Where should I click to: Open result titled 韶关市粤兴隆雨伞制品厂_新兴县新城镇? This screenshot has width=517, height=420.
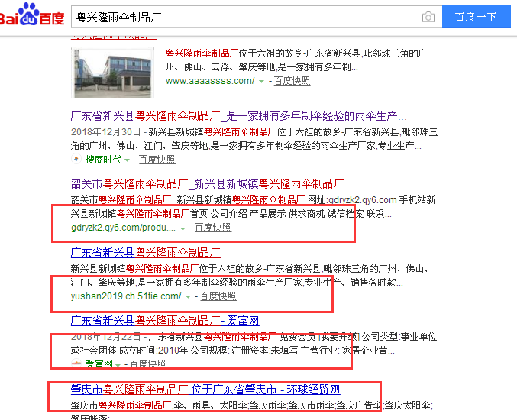click(208, 184)
